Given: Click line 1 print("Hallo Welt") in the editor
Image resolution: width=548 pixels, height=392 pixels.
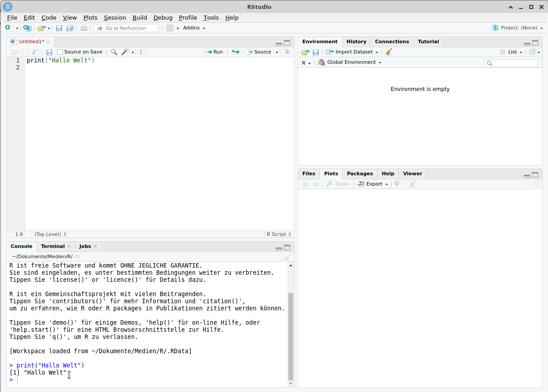Looking at the screenshot, I should coord(61,60).
